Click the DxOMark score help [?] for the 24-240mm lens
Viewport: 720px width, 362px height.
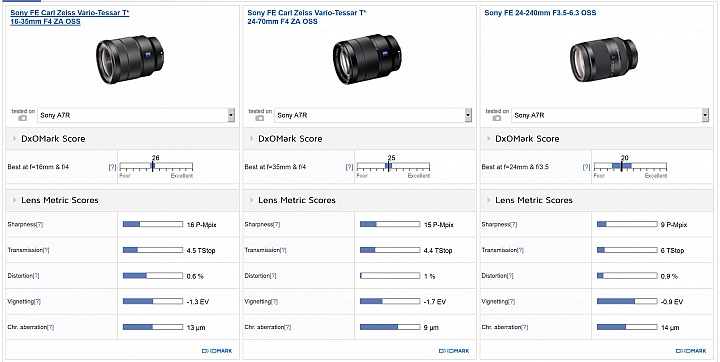pyautogui.click(x=586, y=167)
